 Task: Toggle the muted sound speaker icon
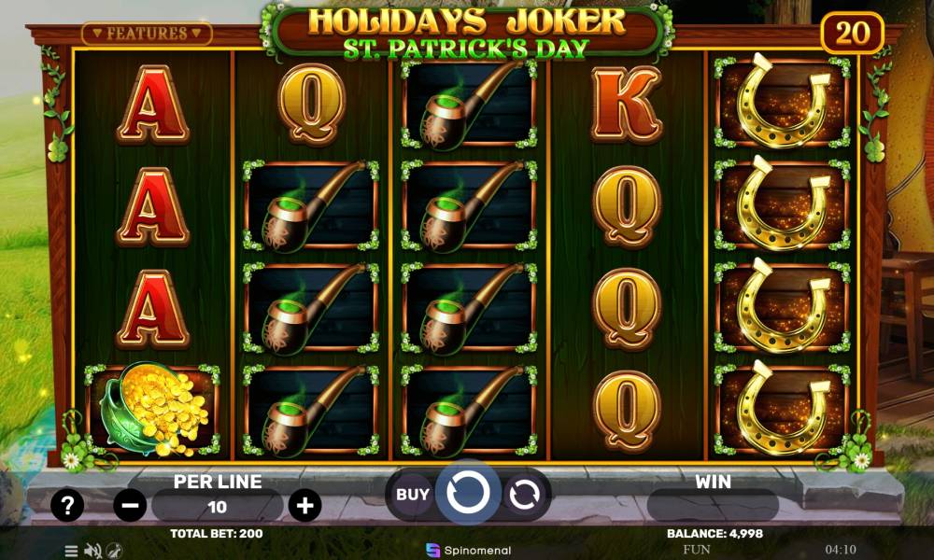point(92,551)
